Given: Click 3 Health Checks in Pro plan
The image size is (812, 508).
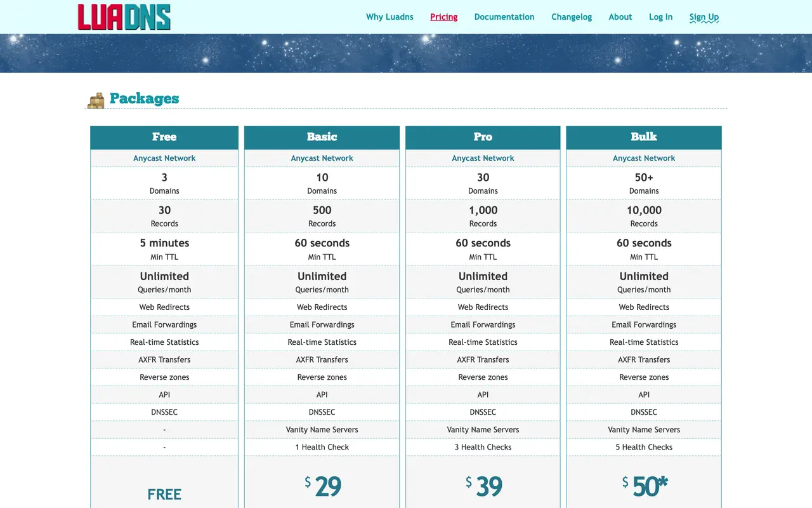Looking at the screenshot, I should pyautogui.click(x=483, y=447).
